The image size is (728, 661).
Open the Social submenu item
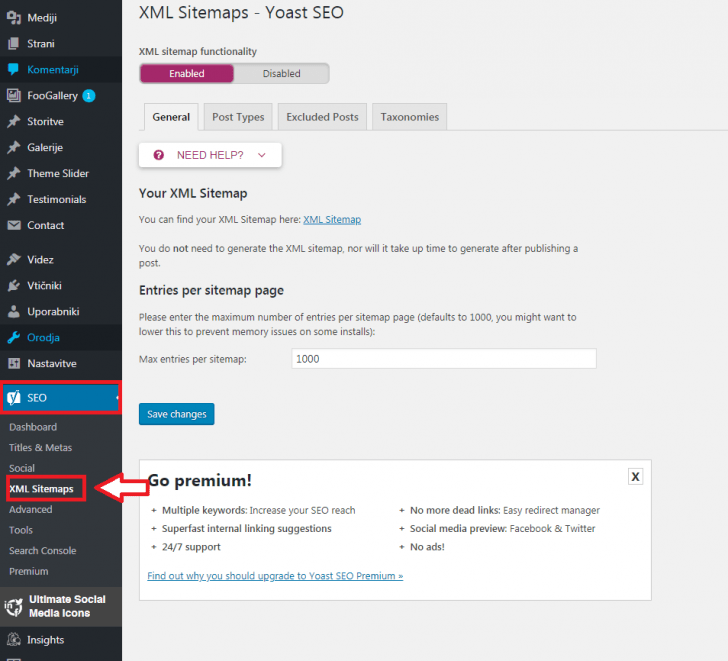pos(22,468)
